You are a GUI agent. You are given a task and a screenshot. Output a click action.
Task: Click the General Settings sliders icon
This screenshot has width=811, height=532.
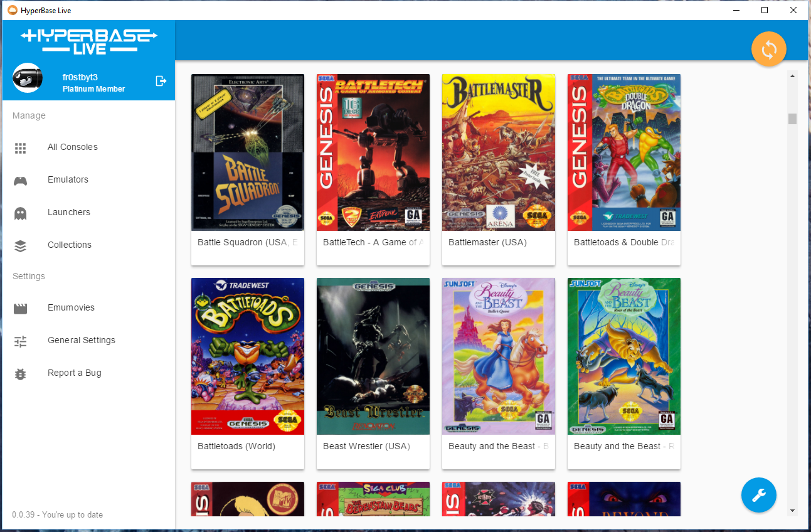tap(21, 341)
